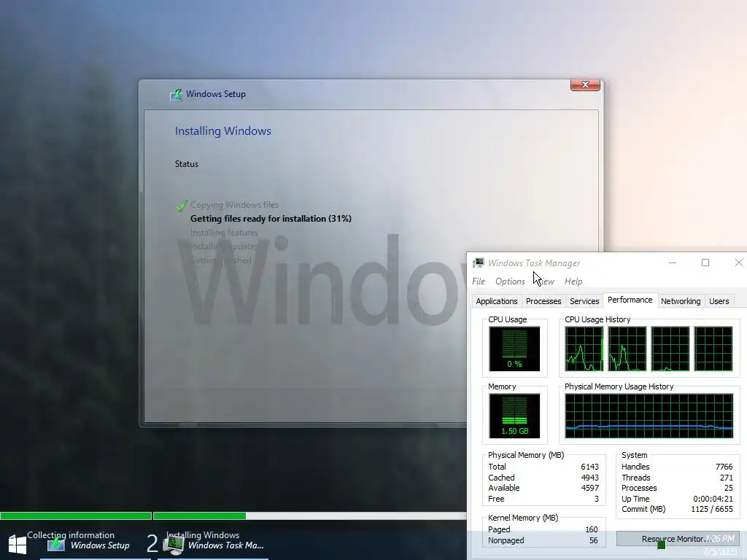Click the taskbar clock showing 1:26 PM
The height and width of the screenshot is (560, 747).
720,539
